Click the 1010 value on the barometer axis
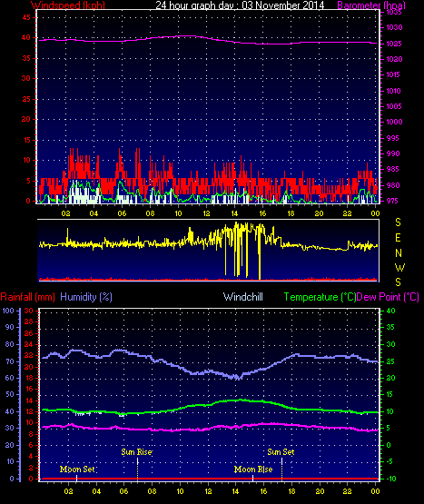Screen dimensions: 424x504 tap(394, 91)
